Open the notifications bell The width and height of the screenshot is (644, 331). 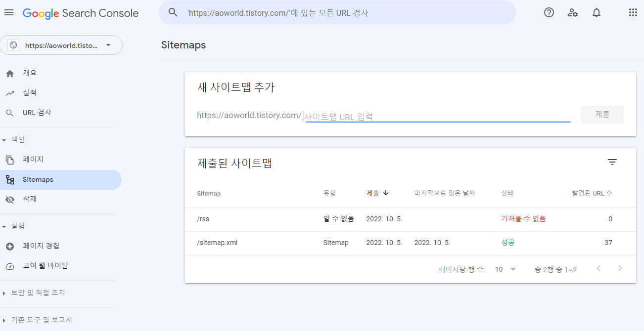597,13
